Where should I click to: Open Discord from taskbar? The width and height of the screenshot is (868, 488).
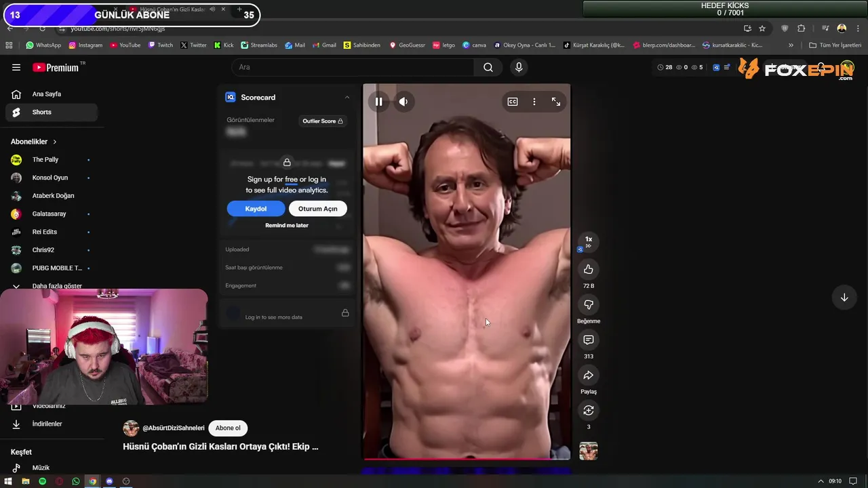pyautogui.click(x=109, y=481)
